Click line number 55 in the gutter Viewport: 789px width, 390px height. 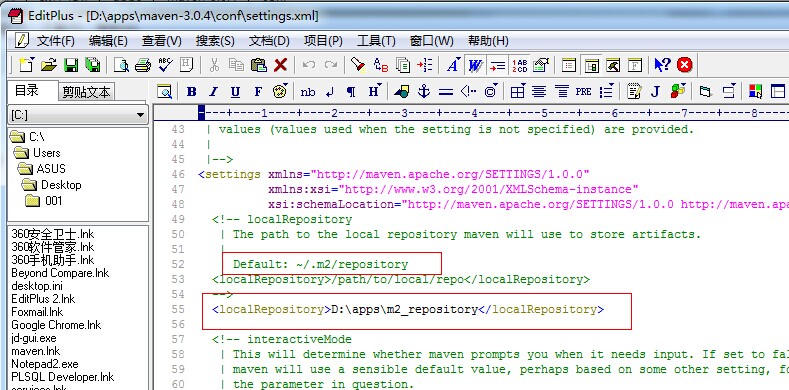pyautogui.click(x=178, y=309)
